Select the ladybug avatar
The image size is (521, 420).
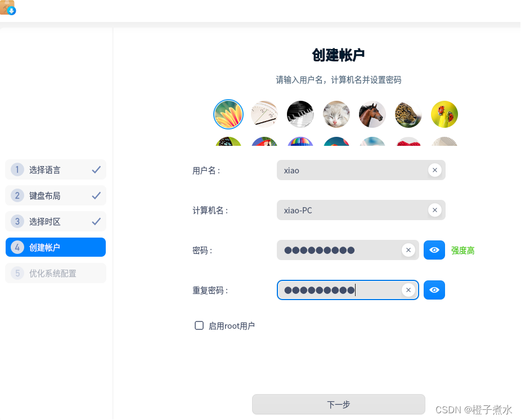[444, 114]
